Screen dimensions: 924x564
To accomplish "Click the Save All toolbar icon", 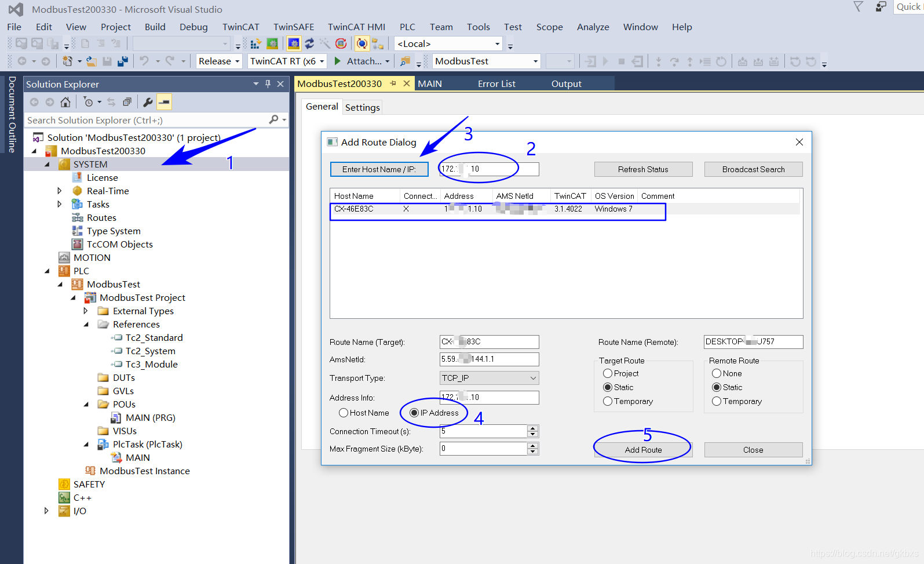I will click(123, 61).
